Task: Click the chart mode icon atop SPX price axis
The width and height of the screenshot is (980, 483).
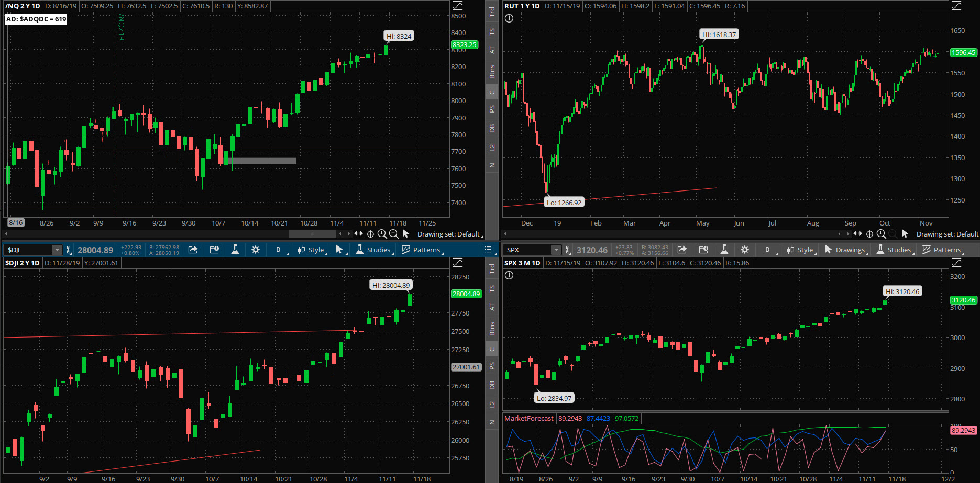Action: [956, 263]
